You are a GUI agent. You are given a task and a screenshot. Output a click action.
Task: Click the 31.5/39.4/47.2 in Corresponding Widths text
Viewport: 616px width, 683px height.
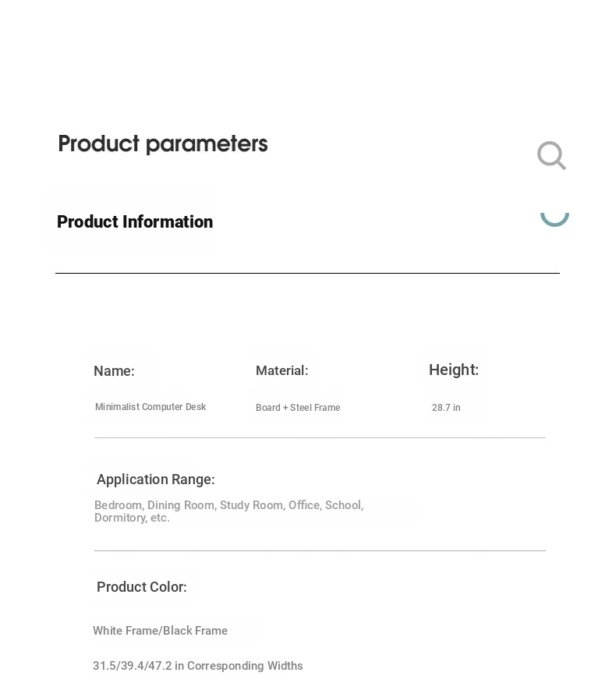(198, 666)
